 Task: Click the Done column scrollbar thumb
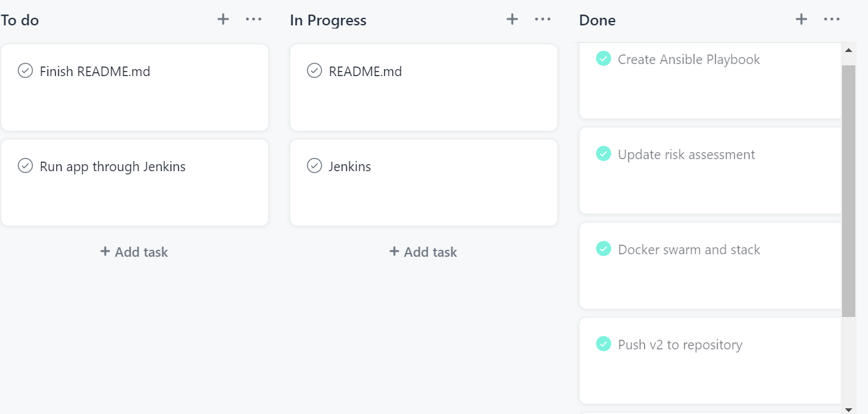click(848, 191)
